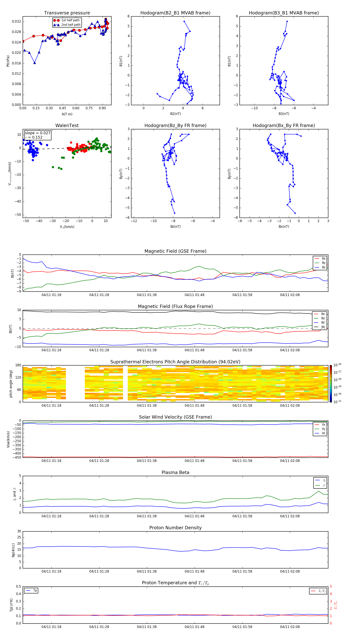Screen dimensions: 351x644
Task: Click '04/11 01:48' under the Plasma Beta panel
Action: 195,516
